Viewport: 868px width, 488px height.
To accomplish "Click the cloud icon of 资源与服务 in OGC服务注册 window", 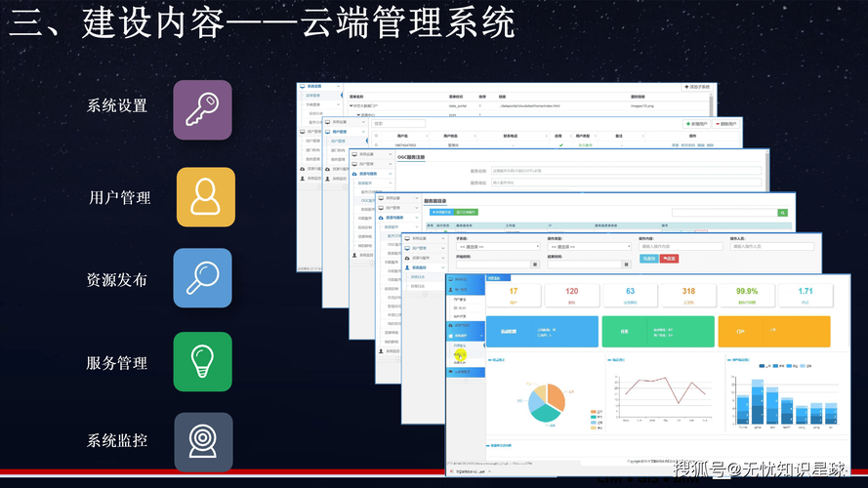I will pos(354,174).
